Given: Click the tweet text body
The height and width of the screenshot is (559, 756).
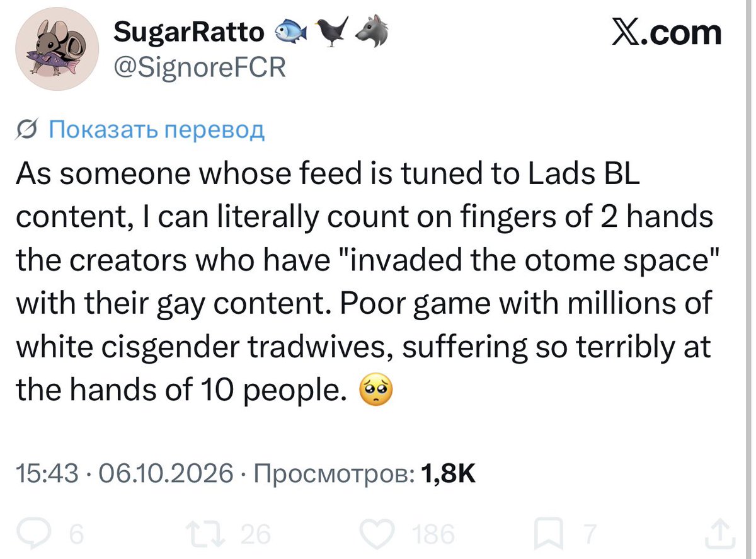Looking at the screenshot, I should (364, 282).
